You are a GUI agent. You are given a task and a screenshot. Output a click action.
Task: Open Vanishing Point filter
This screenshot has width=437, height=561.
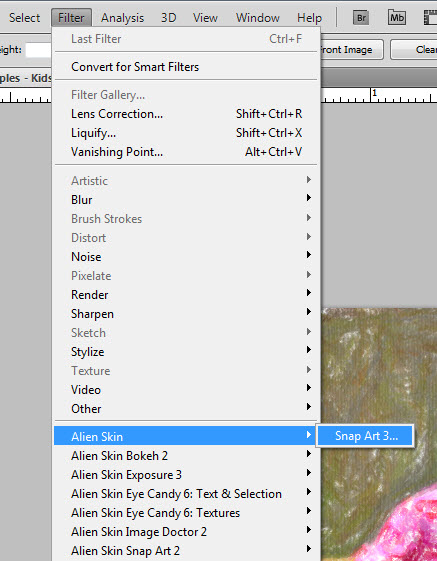(186, 152)
